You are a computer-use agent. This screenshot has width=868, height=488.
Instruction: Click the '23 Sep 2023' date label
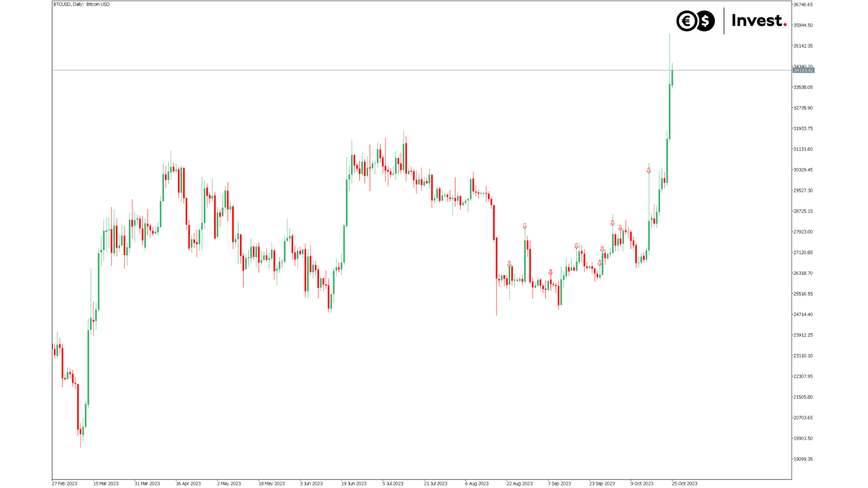pos(602,483)
